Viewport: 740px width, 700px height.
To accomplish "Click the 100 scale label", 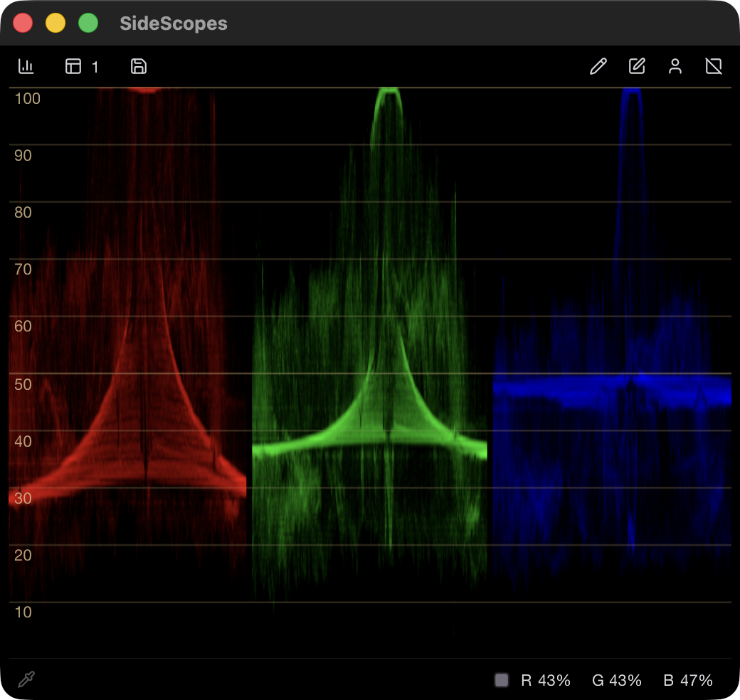I will [27, 99].
